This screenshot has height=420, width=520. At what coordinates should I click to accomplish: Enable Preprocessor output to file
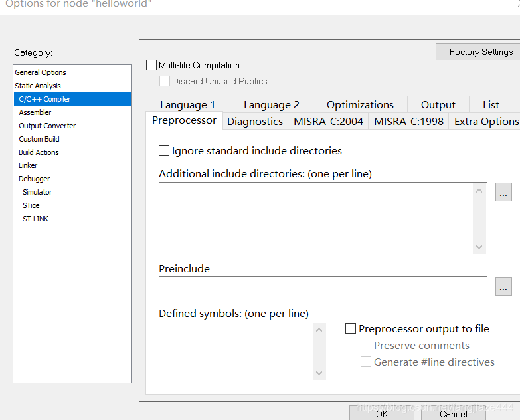(351, 328)
